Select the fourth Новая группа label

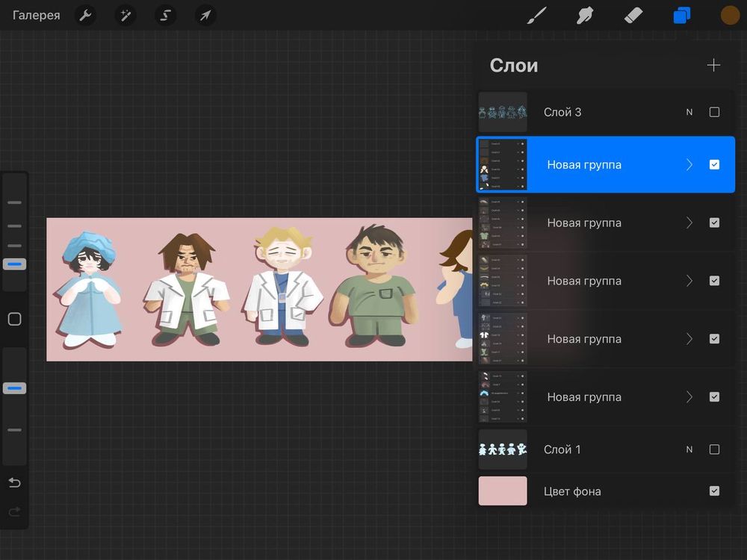pyautogui.click(x=584, y=339)
